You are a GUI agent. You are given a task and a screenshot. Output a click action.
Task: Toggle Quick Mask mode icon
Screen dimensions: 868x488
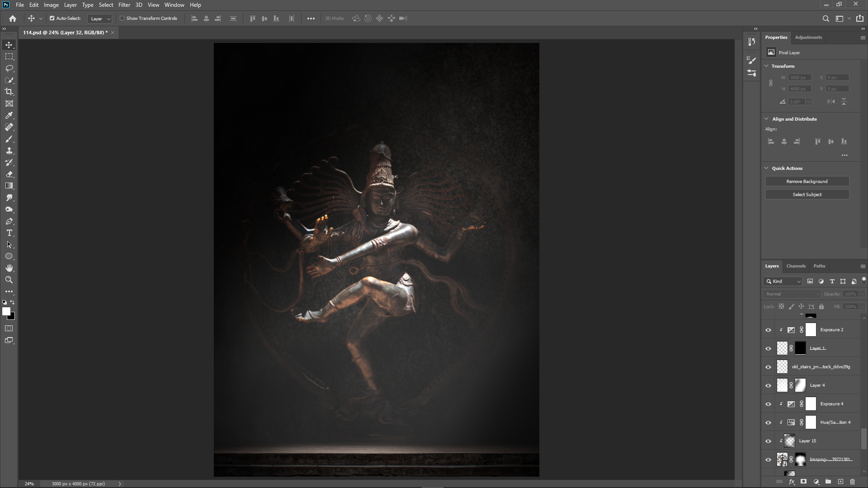[x=9, y=328]
